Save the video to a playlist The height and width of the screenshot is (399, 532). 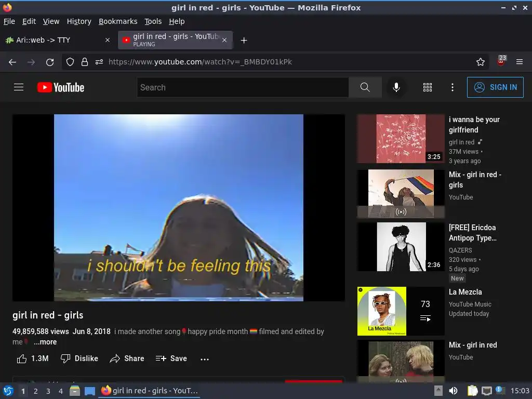click(171, 358)
